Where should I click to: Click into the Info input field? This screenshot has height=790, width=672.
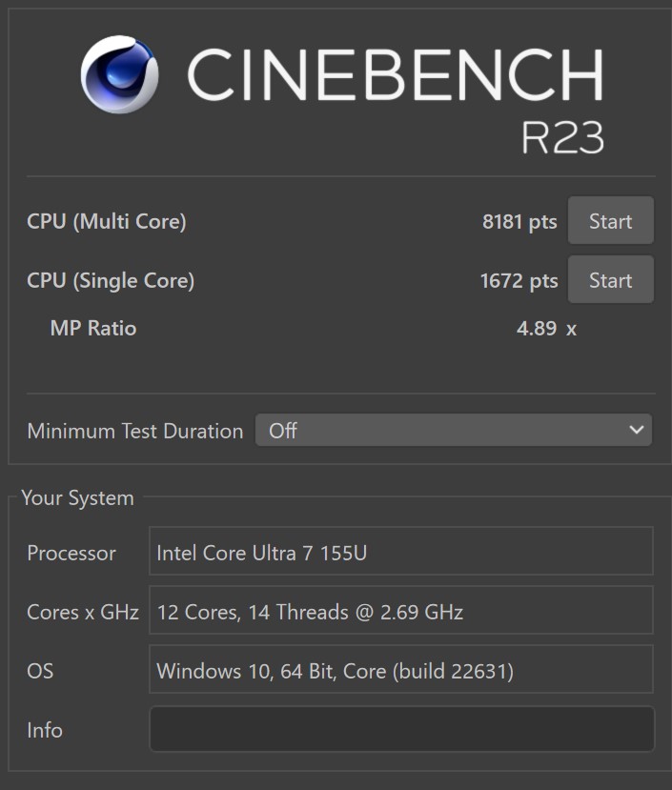(402, 729)
